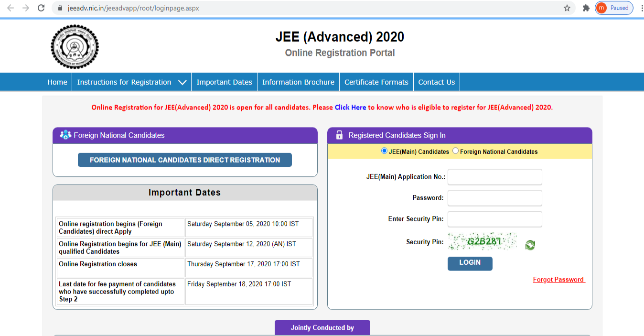
Task: Click 'Last date for fee payment' row label
Action: coord(118,292)
